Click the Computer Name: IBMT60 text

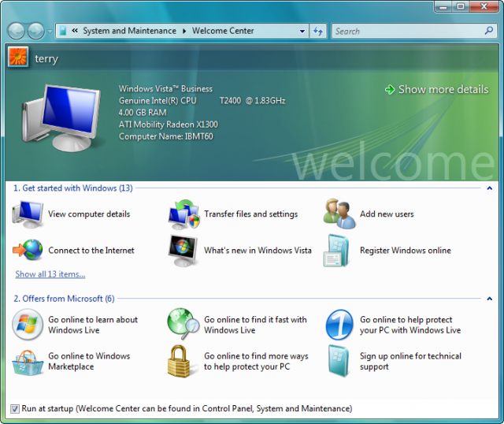click(166, 136)
